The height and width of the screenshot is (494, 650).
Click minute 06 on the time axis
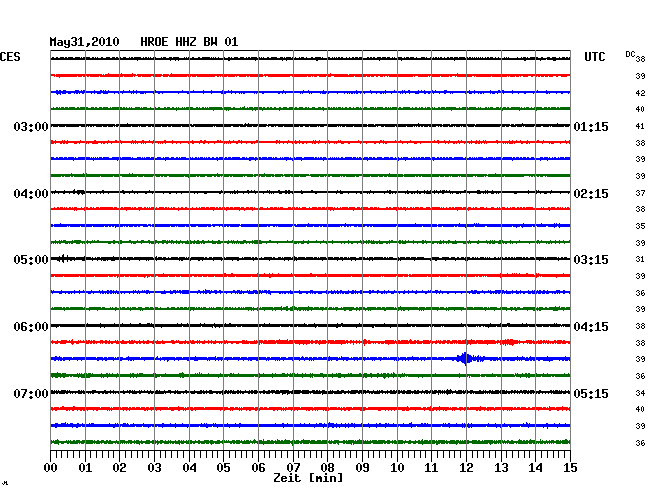258,468
